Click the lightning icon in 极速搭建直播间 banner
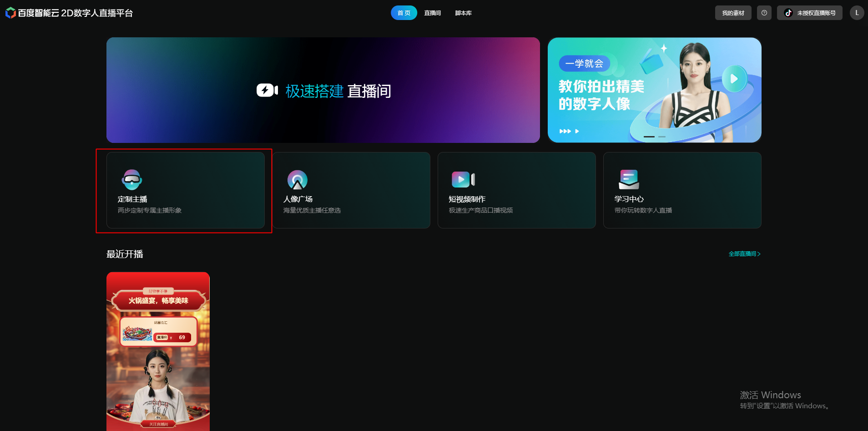 (267, 90)
